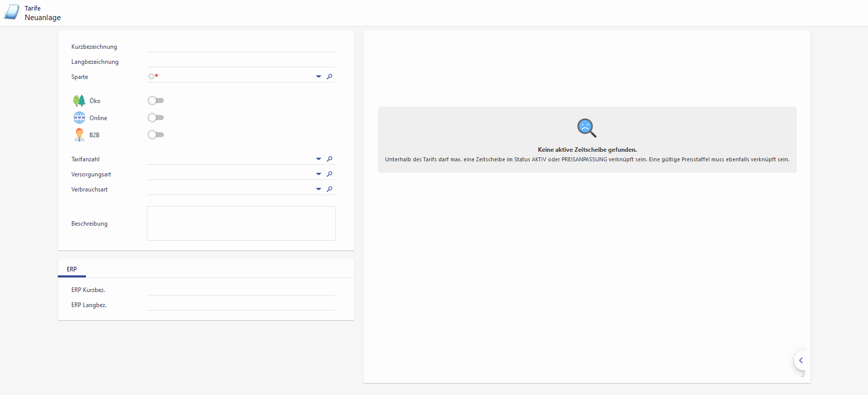Viewport: 868px width, 395px height.
Task: Open lookup search for Versorgungsart
Action: pyautogui.click(x=329, y=174)
